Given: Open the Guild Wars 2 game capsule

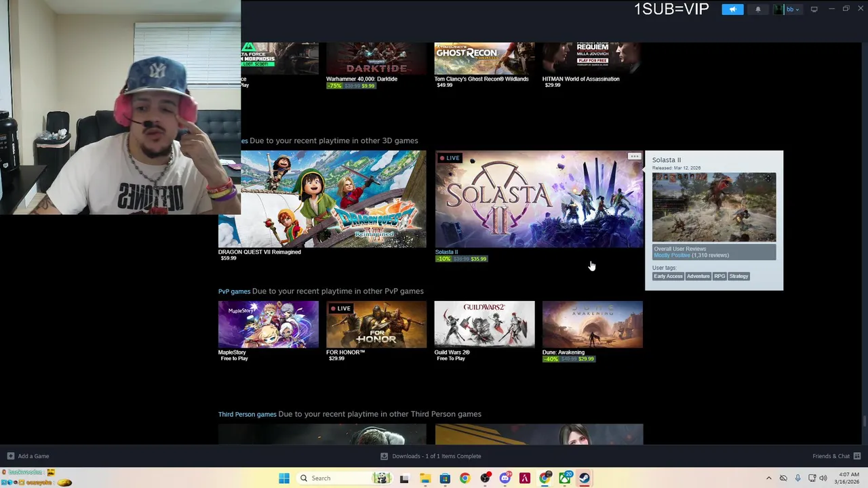Looking at the screenshot, I should 484,325.
